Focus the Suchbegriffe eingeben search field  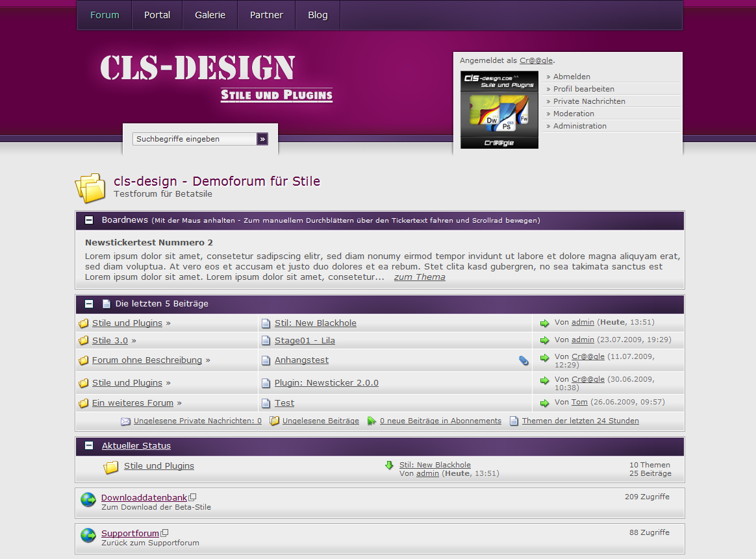click(195, 139)
